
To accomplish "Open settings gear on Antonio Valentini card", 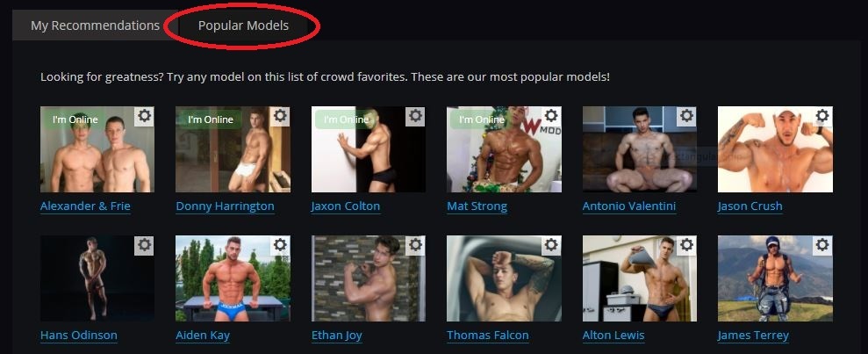I will click(686, 116).
